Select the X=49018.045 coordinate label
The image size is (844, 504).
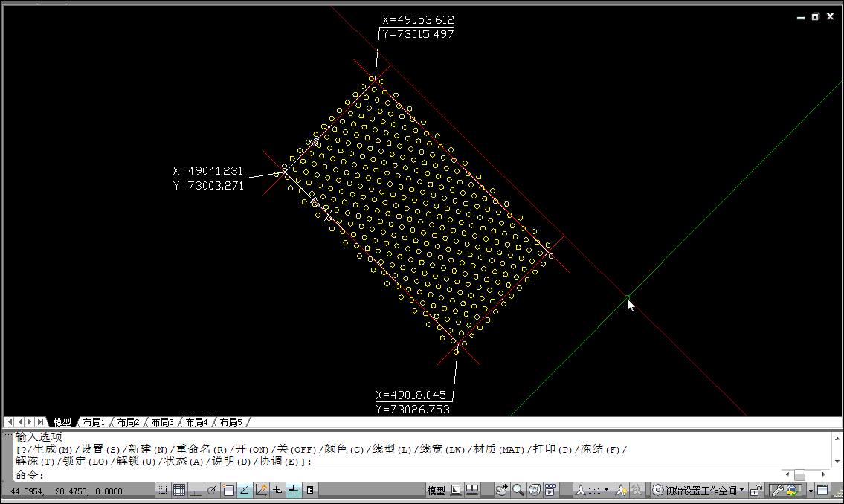point(411,395)
